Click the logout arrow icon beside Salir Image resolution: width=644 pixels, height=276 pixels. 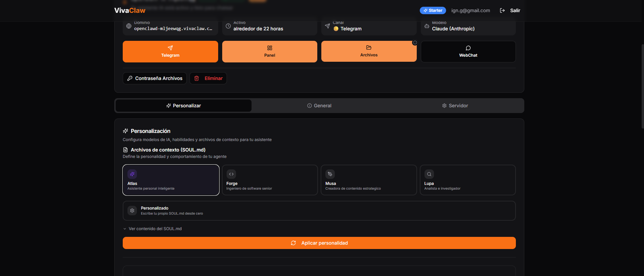(x=502, y=10)
